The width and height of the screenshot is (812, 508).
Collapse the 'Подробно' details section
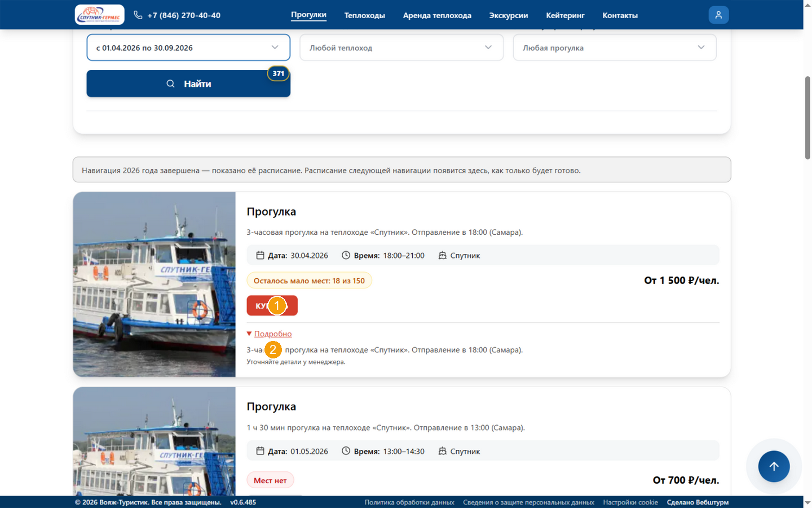tap(273, 334)
